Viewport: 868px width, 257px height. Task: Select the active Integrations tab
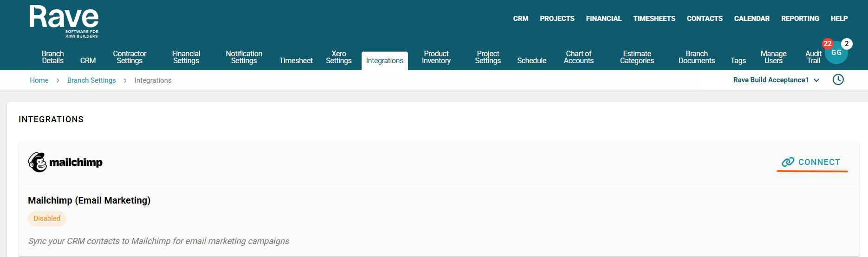[385, 61]
